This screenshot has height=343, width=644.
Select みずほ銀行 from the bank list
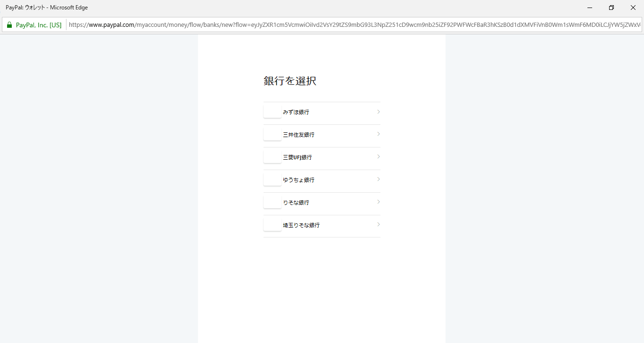coord(322,112)
